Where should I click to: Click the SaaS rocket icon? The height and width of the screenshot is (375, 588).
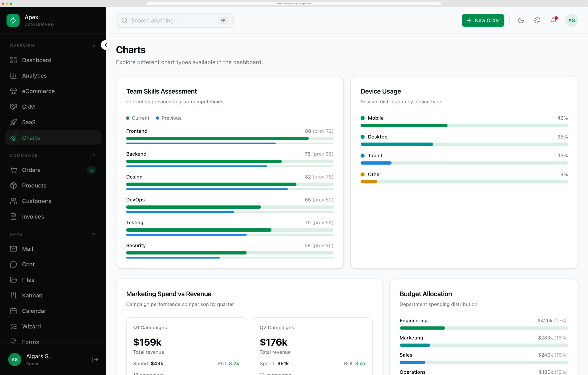(13, 122)
